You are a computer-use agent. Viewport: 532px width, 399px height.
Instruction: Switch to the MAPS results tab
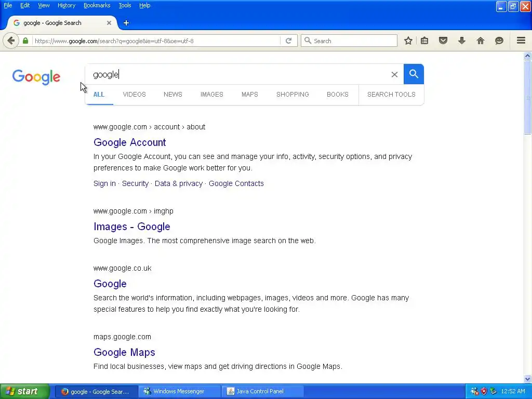tap(250, 95)
